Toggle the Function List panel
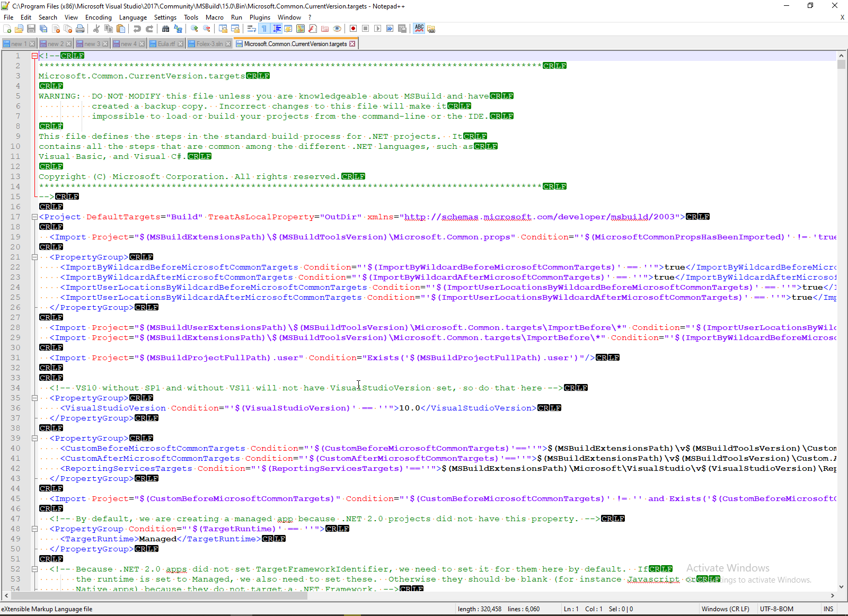848x616 pixels. click(x=313, y=29)
